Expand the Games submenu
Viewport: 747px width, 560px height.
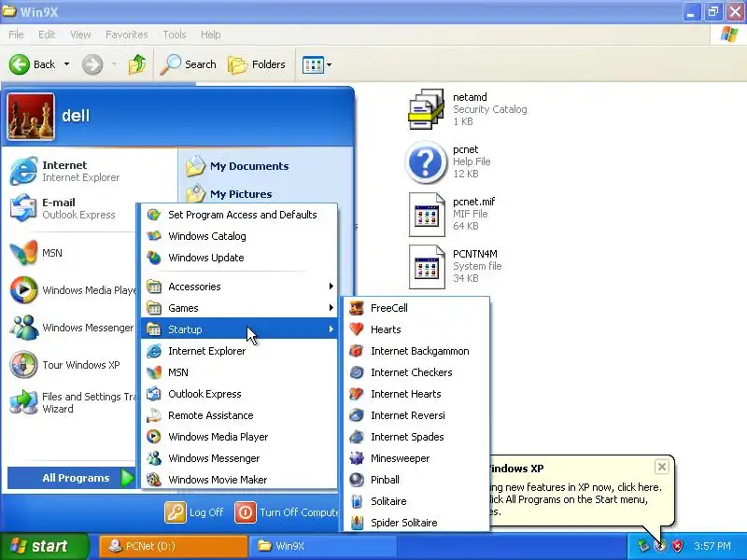[239, 308]
